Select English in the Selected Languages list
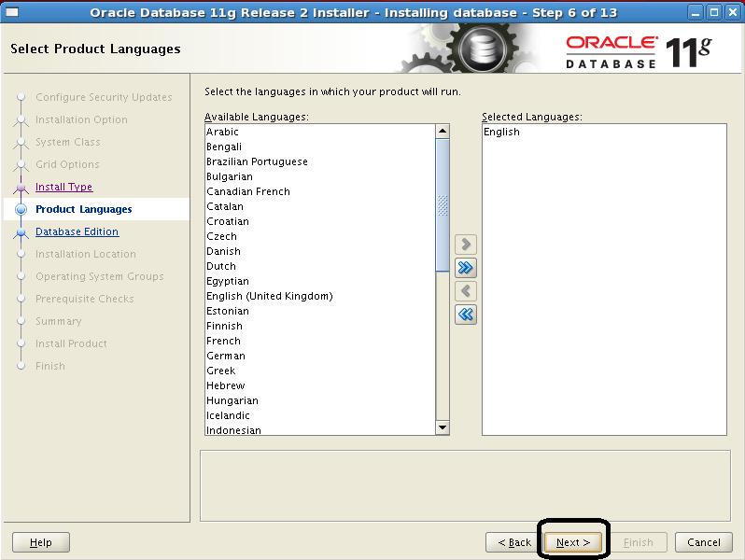The width and height of the screenshot is (745, 560). coord(501,132)
